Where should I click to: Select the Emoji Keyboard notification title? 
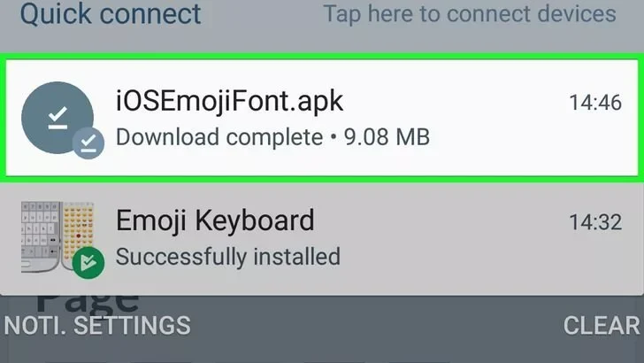tap(215, 220)
